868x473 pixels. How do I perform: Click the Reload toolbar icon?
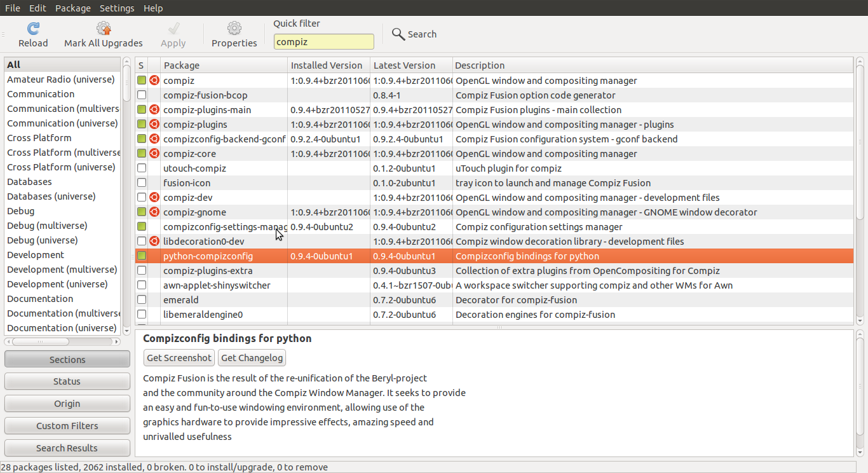(x=33, y=28)
